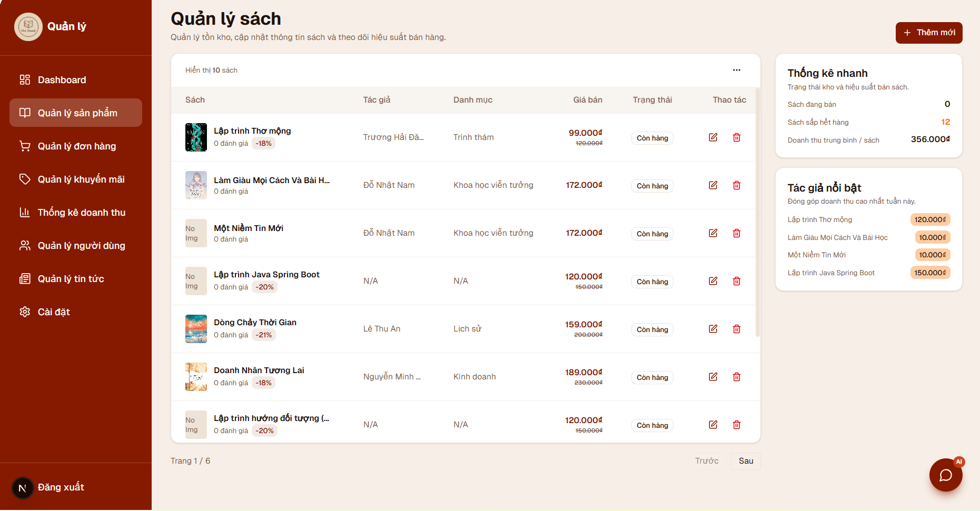Click the Giá bán column header
This screenshot has width=980, height=511.
pos(588,100)
